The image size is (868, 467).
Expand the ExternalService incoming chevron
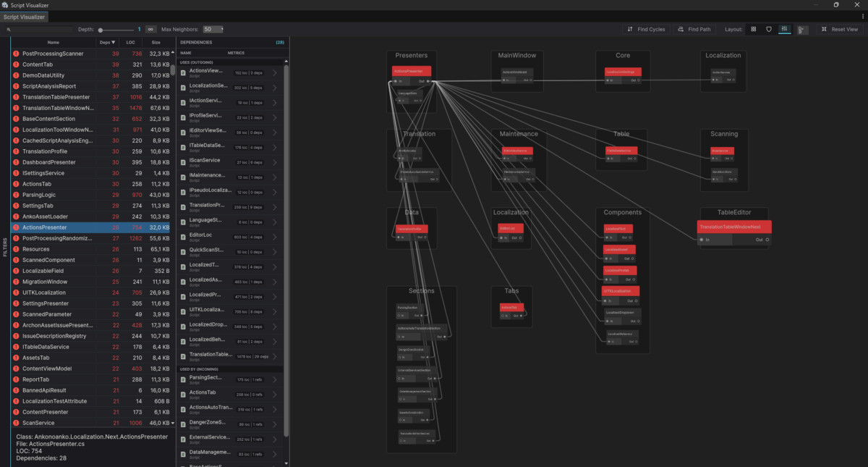pos(274,439)
